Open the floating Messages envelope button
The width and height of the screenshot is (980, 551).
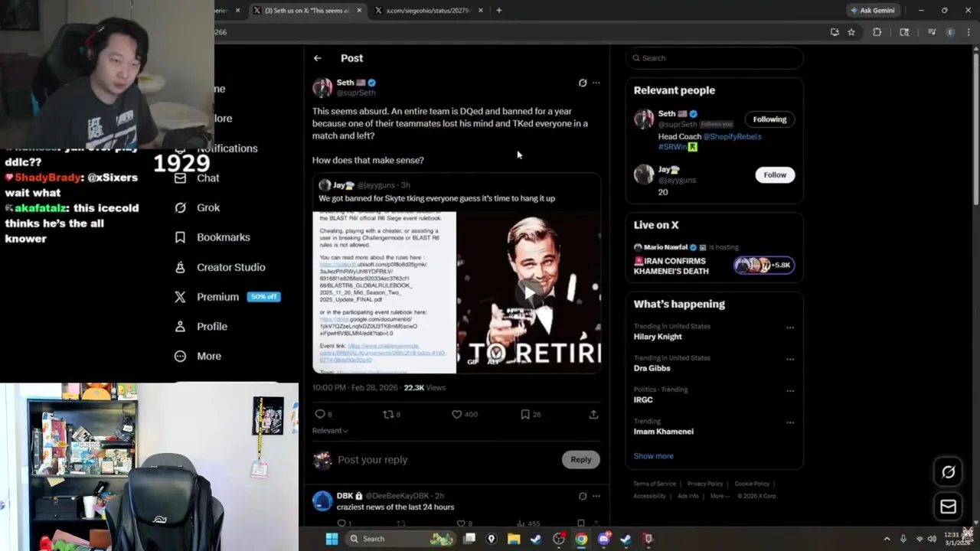coord(948,507)
